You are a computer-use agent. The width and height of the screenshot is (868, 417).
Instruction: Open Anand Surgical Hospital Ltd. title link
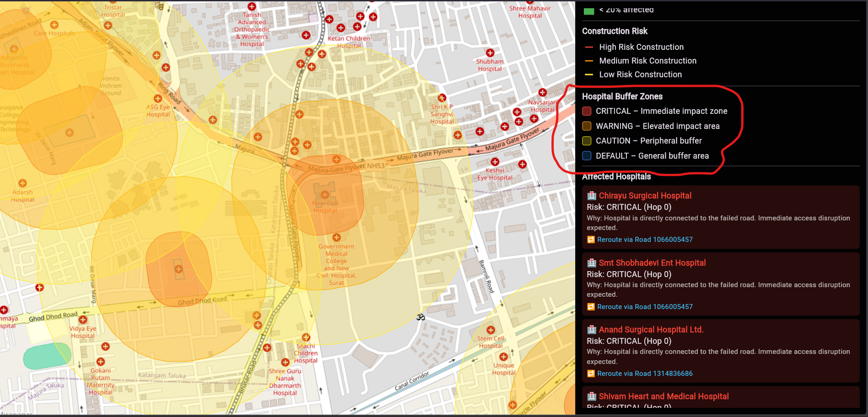click(651, 330)
